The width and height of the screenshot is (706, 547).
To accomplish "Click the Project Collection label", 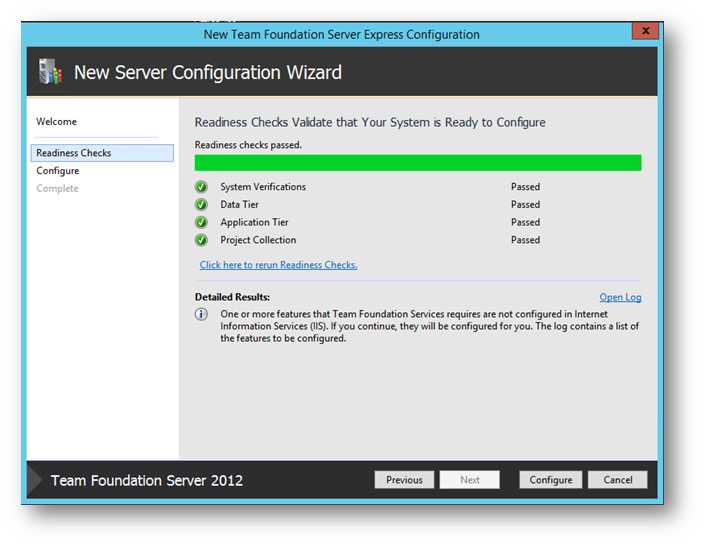I will (258, 240).
